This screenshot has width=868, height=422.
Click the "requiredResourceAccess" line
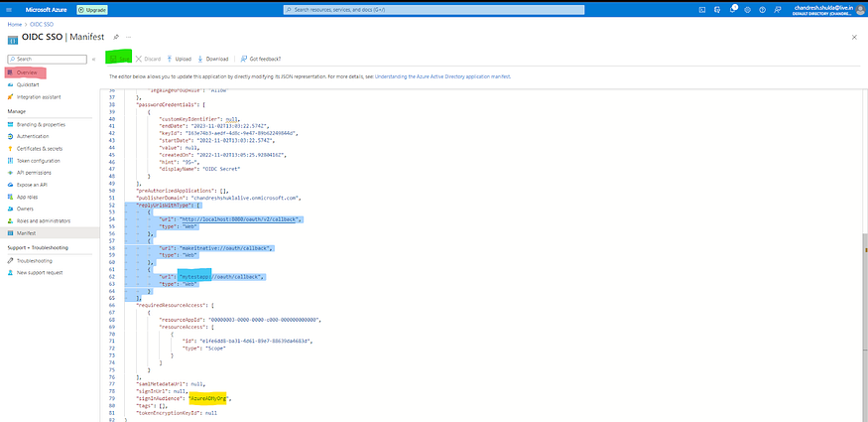click(x=175, y=305)
